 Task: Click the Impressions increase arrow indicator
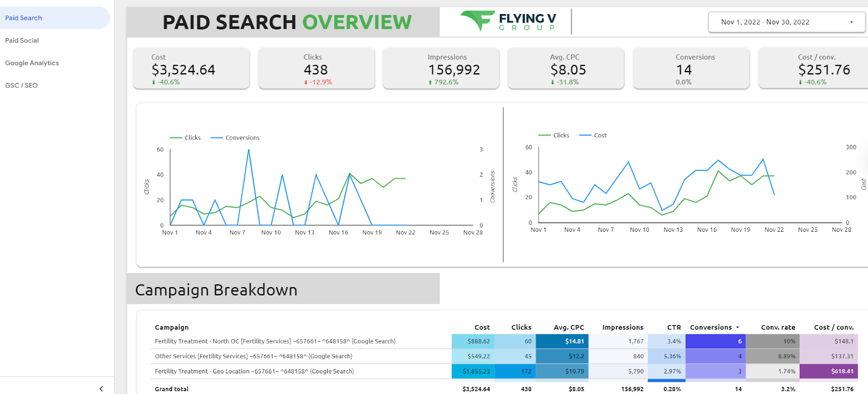pos(430,82)
